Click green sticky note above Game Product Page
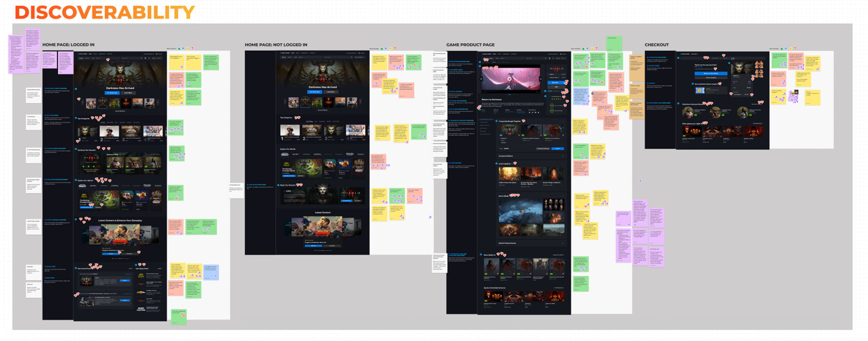The width and height of the screenshot is (868, 341). pos(614,43)
